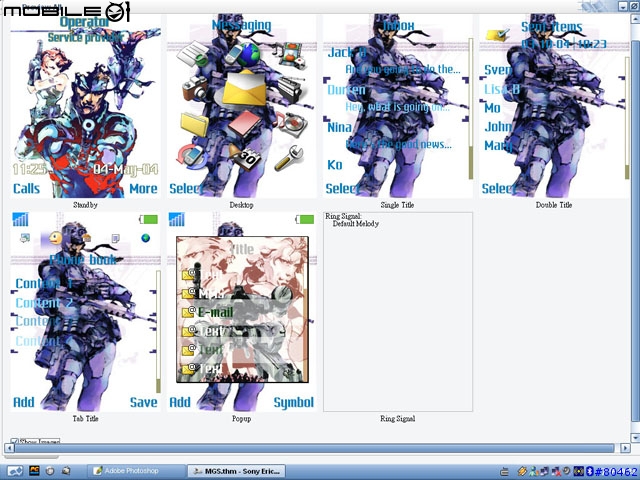Click the Phone book tab title
The width and height of the screenshot is (640, 480).
point(83,260)
